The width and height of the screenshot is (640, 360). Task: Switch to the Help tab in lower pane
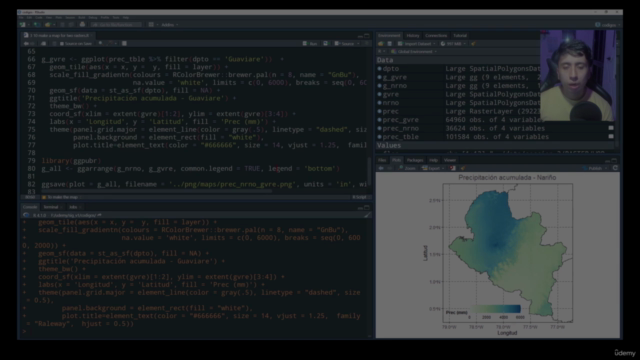433,160
